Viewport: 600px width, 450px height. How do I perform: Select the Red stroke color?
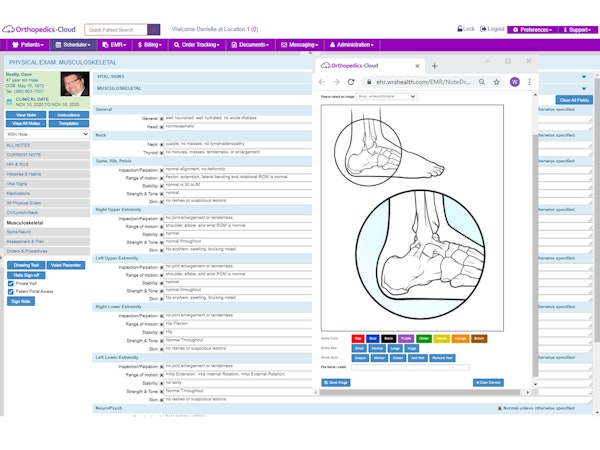click(358, 339)
